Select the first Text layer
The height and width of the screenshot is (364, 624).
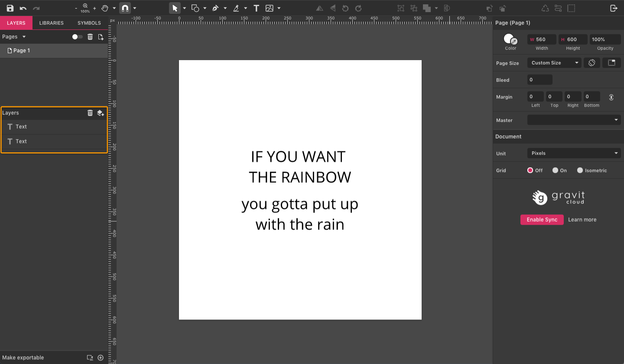54,127
